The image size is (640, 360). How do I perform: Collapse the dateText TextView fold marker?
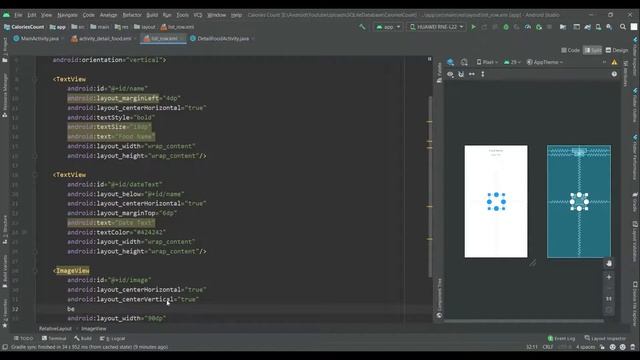click(35, 175)
